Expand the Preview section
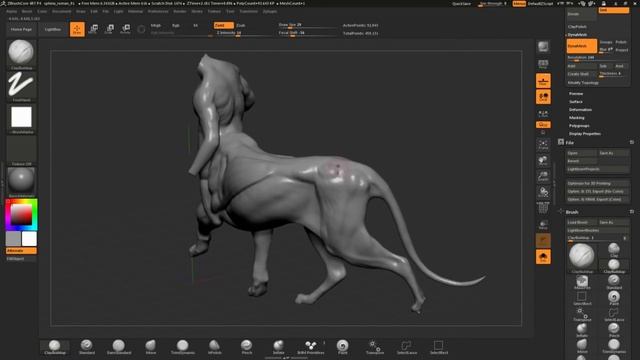This screenshot has width=640, height=360. tap(576, 93)
